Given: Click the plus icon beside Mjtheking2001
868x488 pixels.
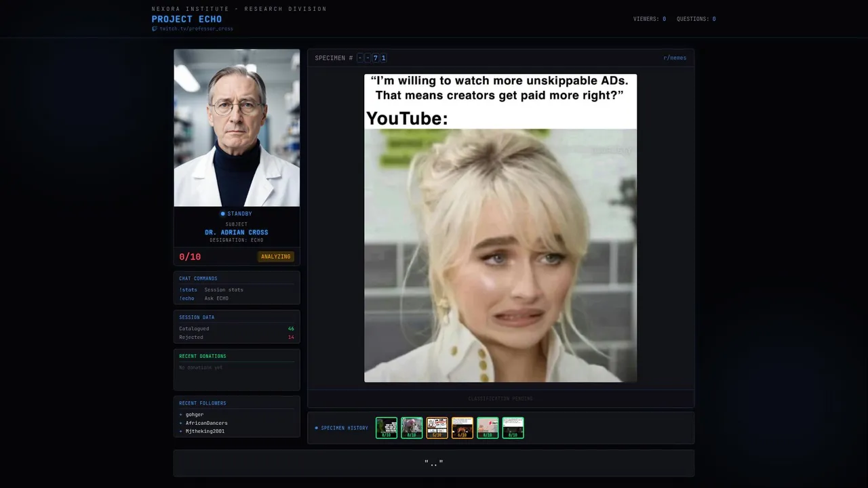Looking at the screenshot, I should [180, 431].
